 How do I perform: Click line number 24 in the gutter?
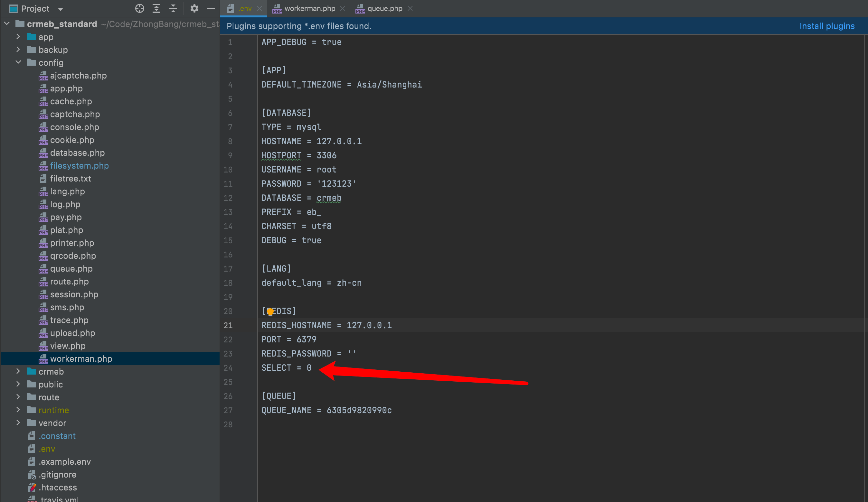[x=228, y=368]
